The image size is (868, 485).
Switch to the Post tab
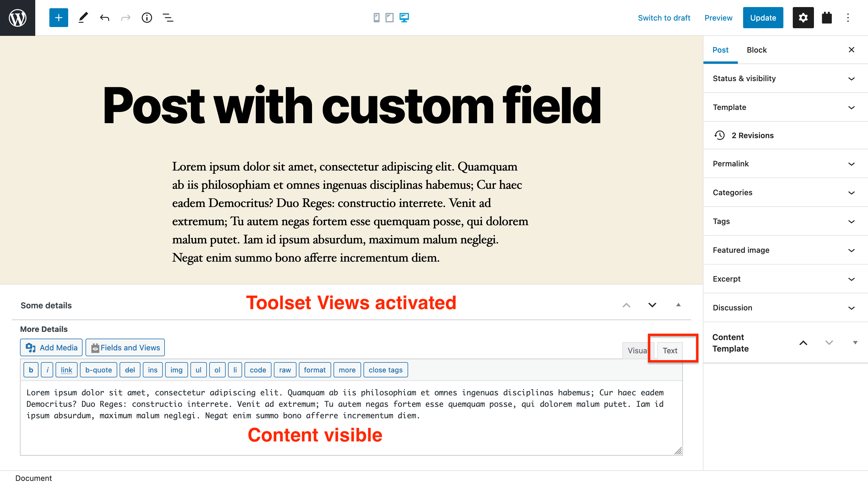(720, 50)
